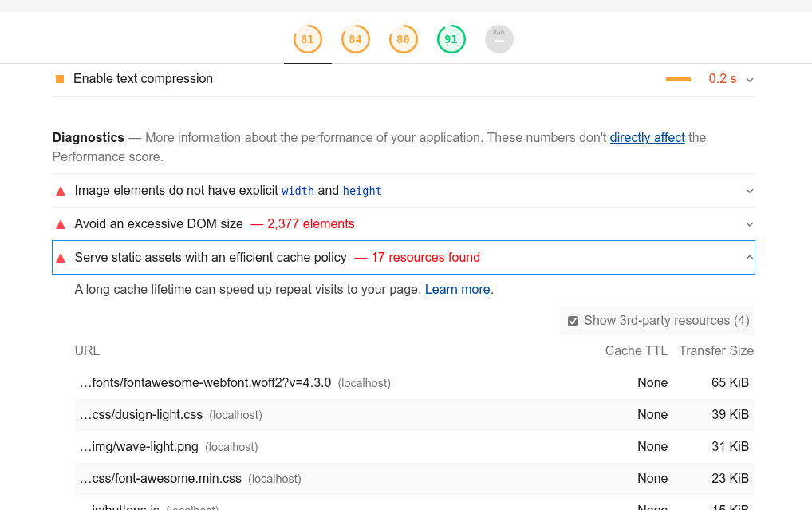This screenshot has height=510, width=812.
Task: Click the css/dusign-light.css URL entry
Action: pos(141,414)
